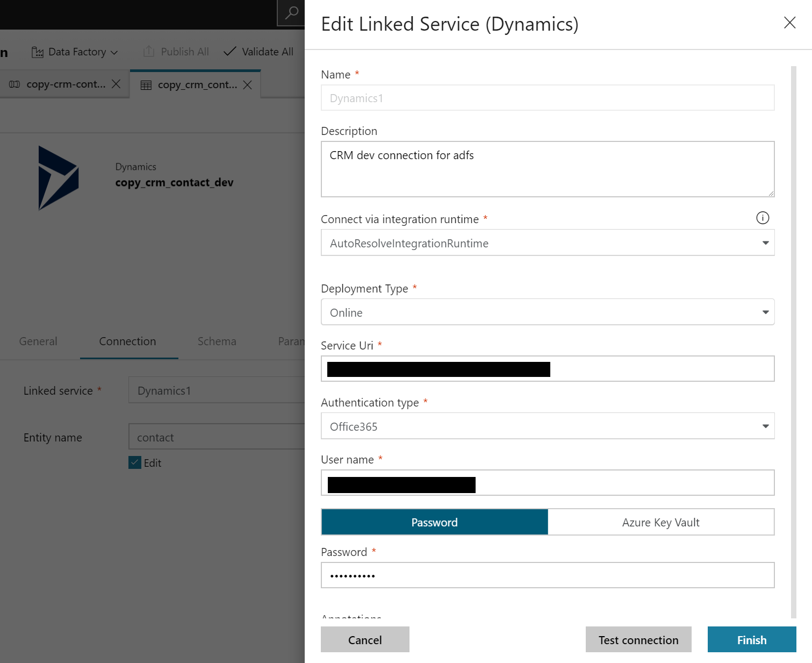Click the Data Factory factory icon

pos(38,52)
